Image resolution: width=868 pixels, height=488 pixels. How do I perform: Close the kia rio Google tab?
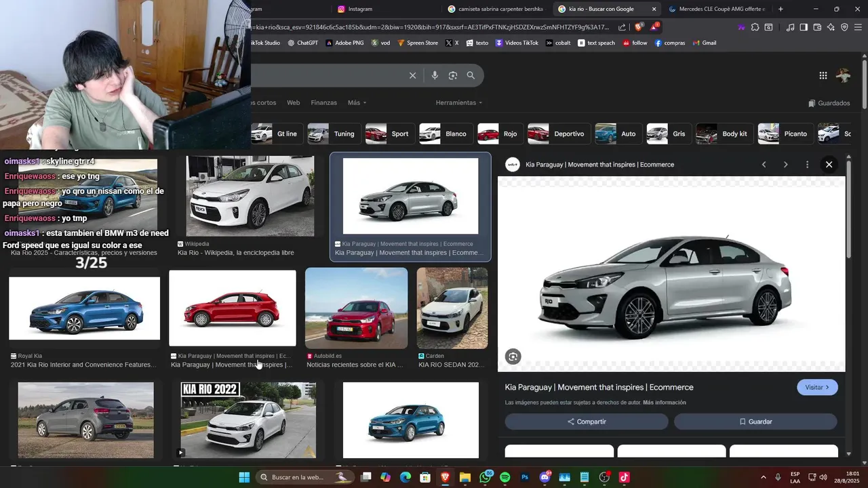pyautogui.click(x=654, y=9)
